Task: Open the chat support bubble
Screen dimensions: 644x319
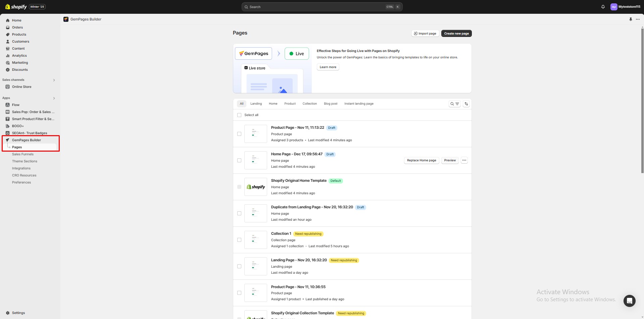Action: click(629, 301)
